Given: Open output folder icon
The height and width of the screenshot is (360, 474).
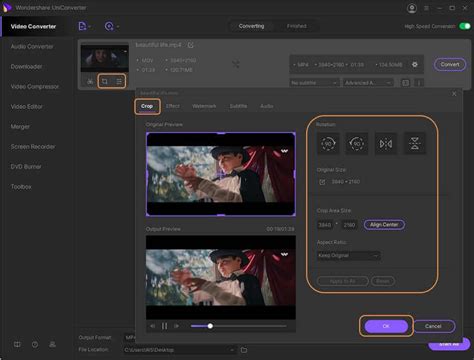Looking at the screenshot, I should tap(244, 350).
